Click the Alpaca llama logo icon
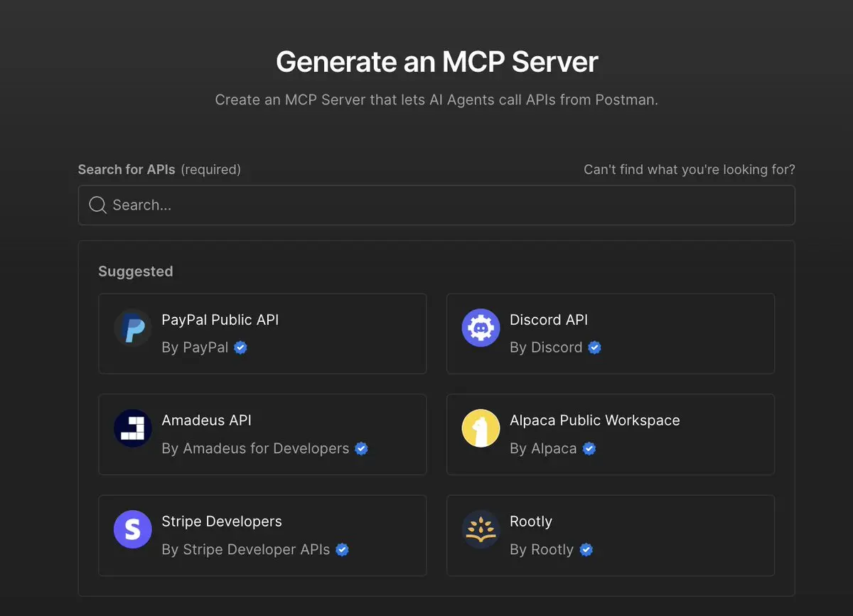The image size is (853, 616). point(481,428)
